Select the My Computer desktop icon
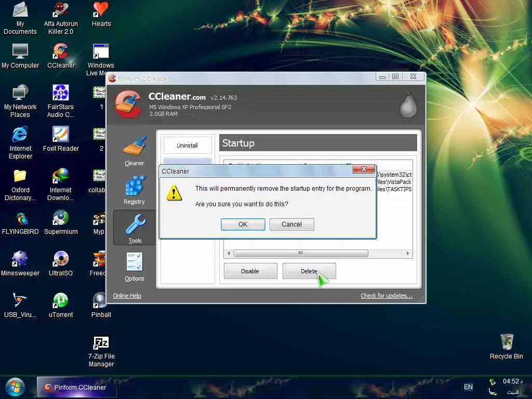 click(20, 56)
